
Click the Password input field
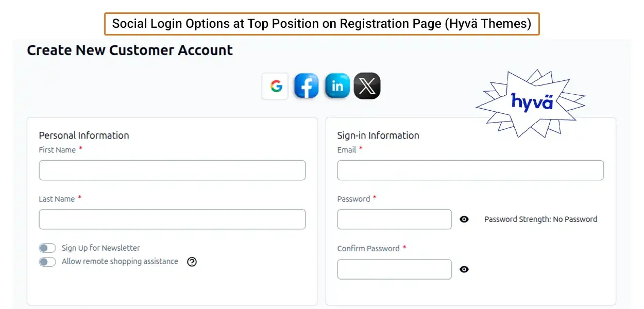pos(394,219)
